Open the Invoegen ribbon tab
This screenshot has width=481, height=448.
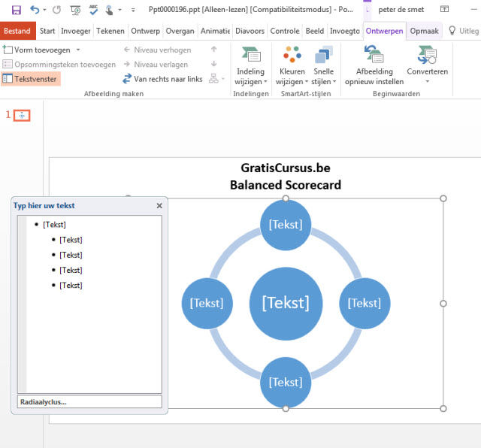click(75, 31)
